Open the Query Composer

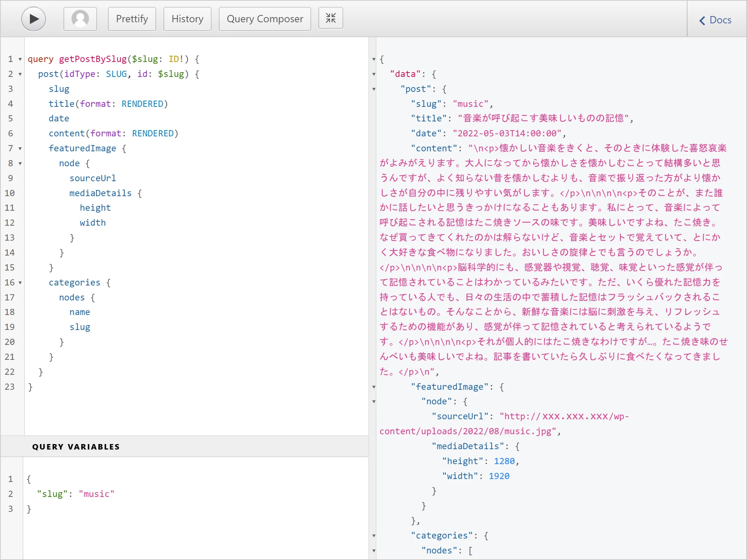265,19
